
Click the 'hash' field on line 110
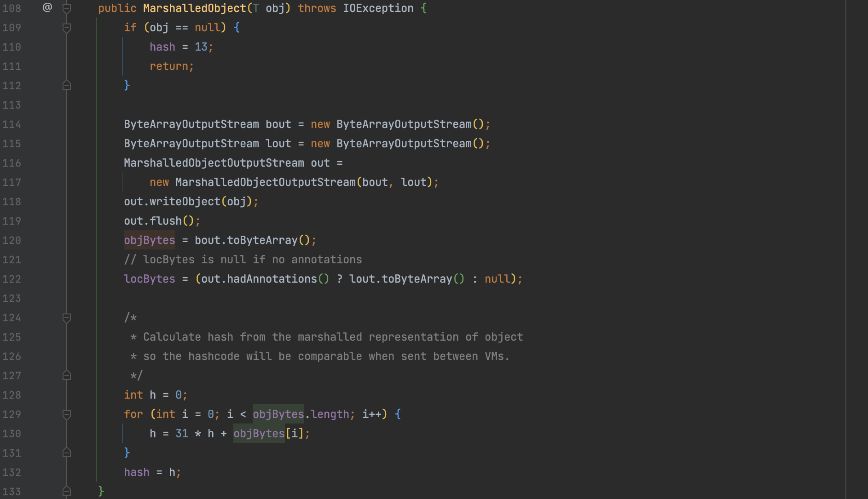(x=162, y=47)
